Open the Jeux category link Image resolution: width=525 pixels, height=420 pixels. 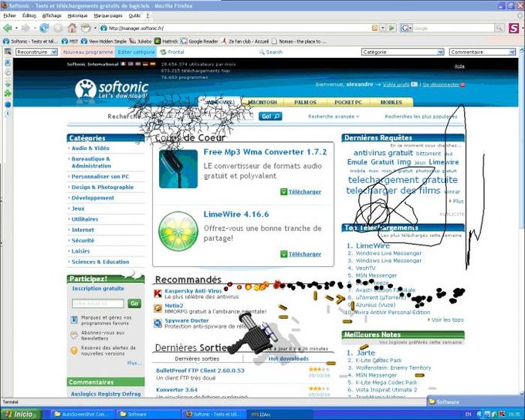tap(78, 208)
